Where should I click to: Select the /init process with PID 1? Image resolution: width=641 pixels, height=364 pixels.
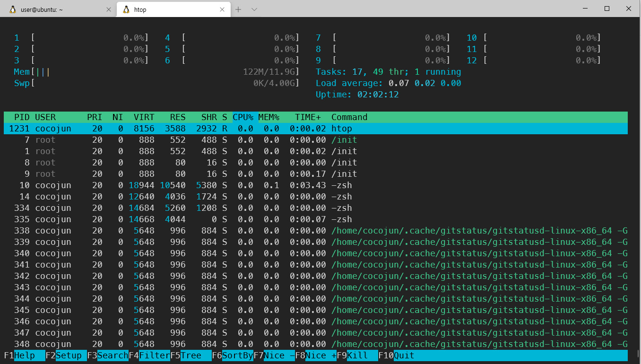[x=316, y=151]
